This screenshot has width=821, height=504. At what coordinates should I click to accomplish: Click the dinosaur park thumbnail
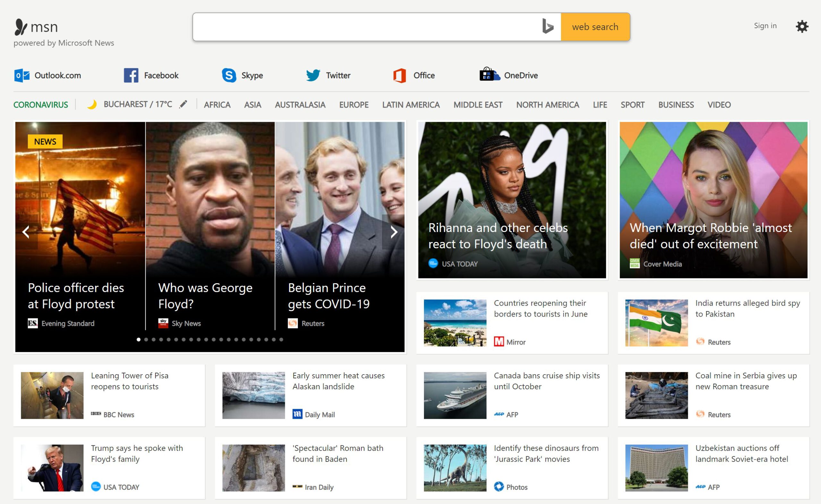pyautogui.click(x=455, y=468)
